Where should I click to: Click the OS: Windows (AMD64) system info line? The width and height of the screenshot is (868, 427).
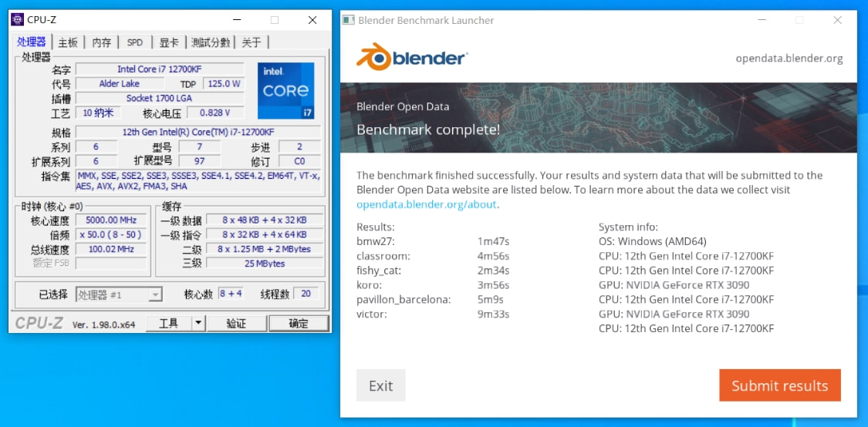653,241
